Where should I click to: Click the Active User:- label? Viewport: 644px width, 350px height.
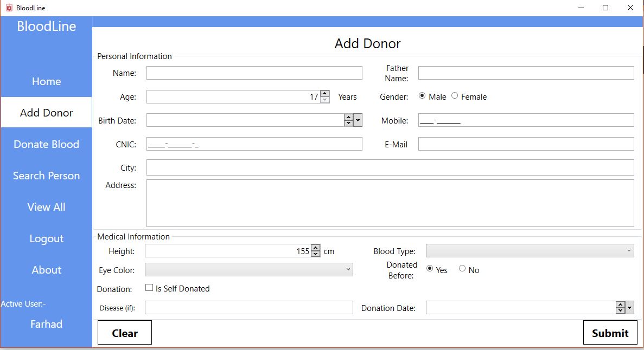tap(23, 304)
